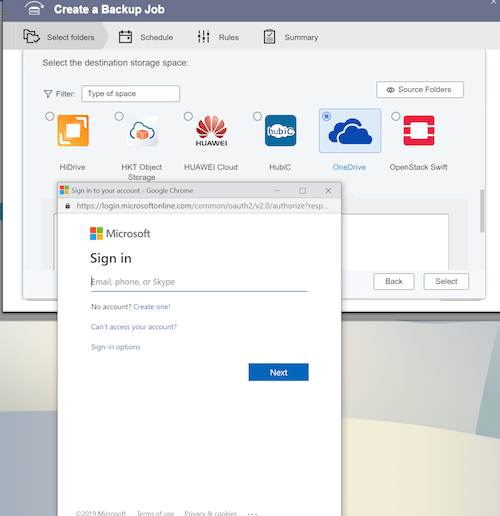Screen dimensions: 500x516
Task: Click the blue Next button
Action: [x=279, y=372]
